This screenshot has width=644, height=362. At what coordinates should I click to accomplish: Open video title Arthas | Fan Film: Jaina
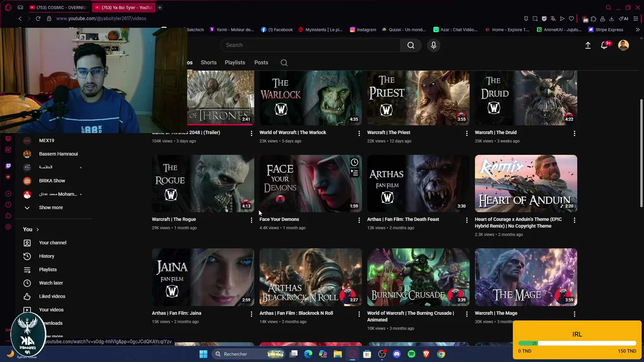[177, 313]
